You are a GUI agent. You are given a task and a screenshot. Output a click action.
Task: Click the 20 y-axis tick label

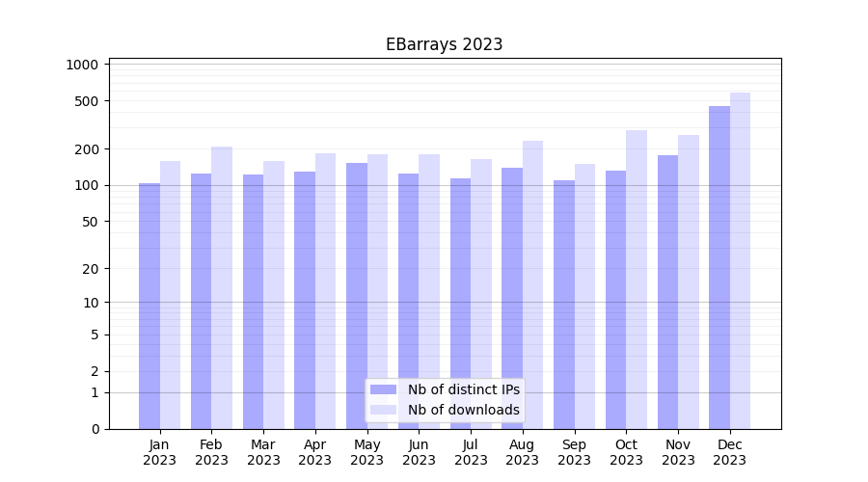click(90, 269)
